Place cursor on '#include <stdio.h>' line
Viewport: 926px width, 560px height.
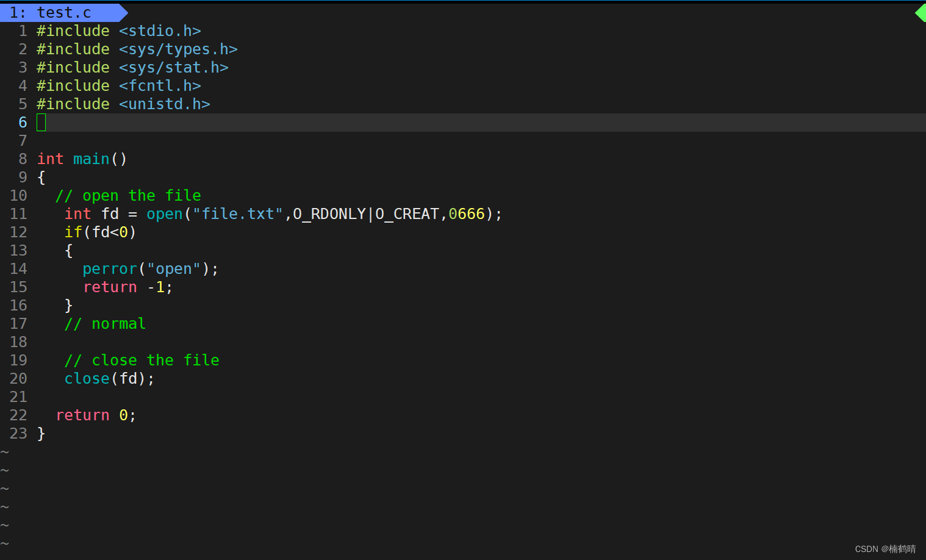119,31
